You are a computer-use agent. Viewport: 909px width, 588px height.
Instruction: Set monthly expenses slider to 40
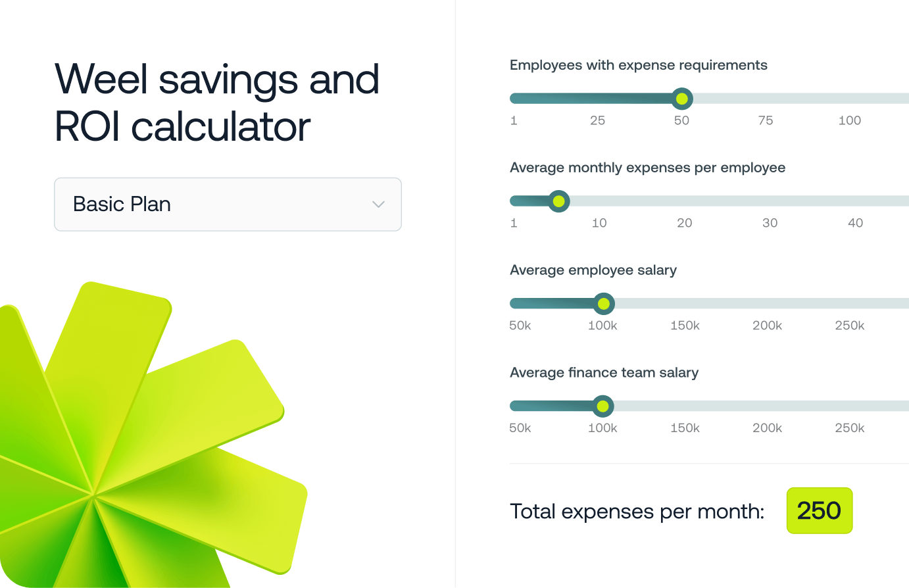coord(856,201)
